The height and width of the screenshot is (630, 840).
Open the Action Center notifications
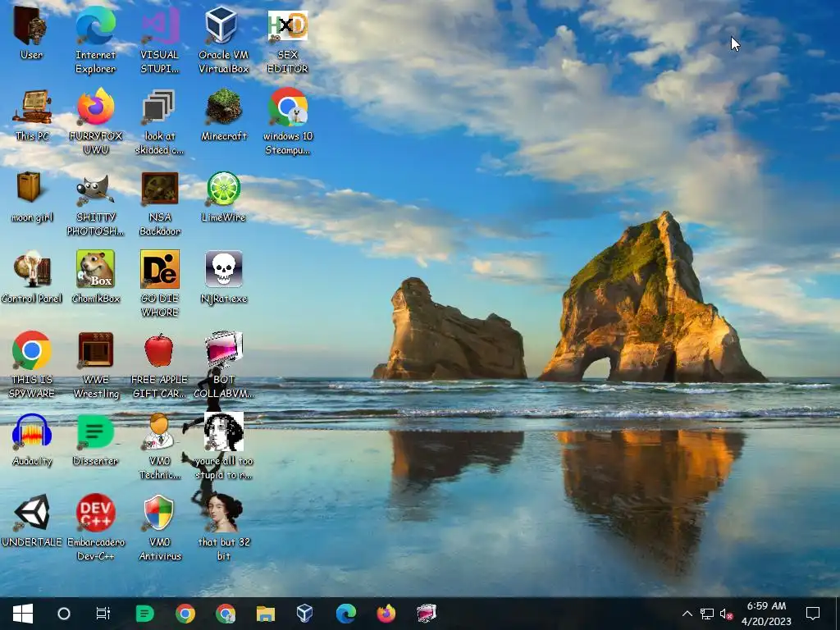tap(813, 614)
